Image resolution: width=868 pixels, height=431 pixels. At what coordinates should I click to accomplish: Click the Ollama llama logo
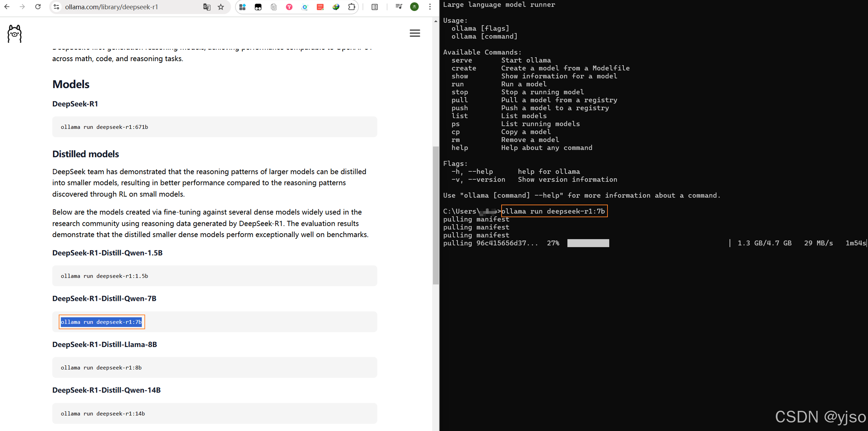click(x=14, y=33)
